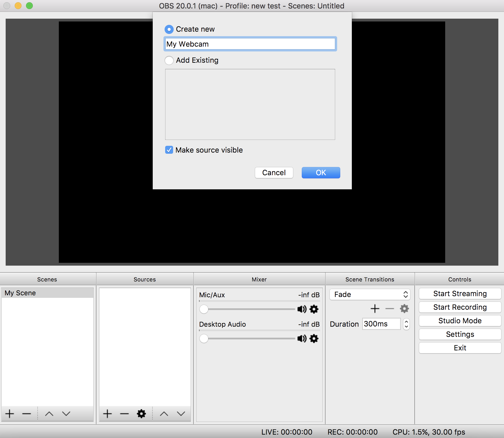Add a new scene with plus icon
504x438 pixels.
point(10,414)
